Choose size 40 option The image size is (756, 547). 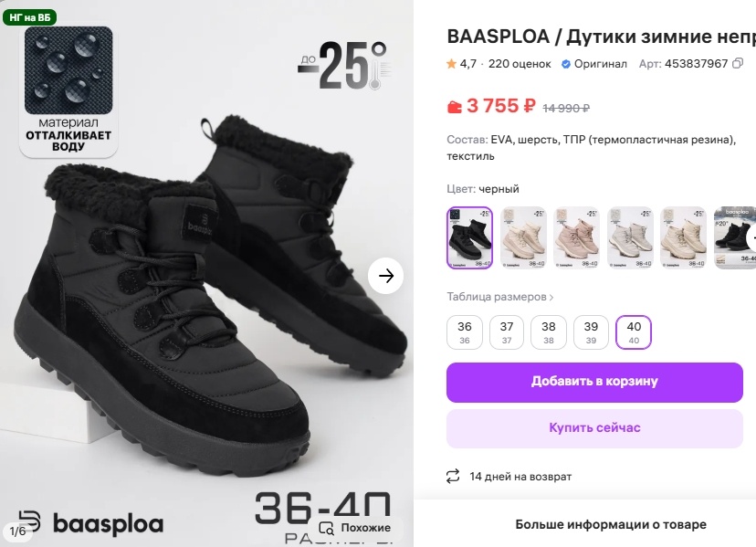tap(634, 332)
